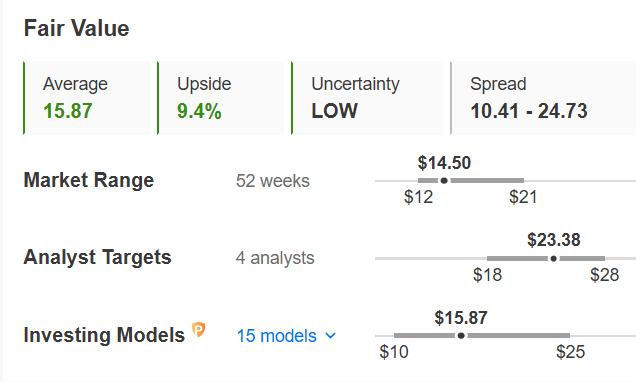Click the $15.87 models value label

pyautogui.click(x=461, y=318)
